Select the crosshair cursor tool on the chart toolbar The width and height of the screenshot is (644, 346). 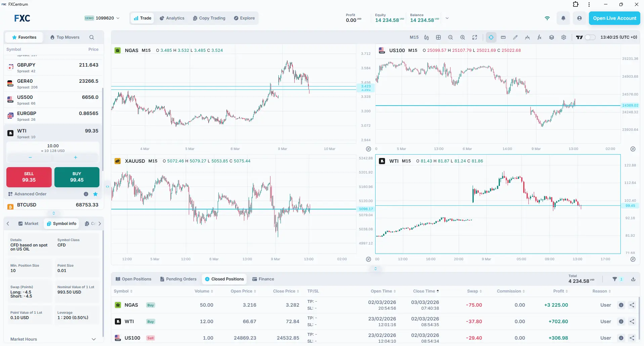point(491,37)
